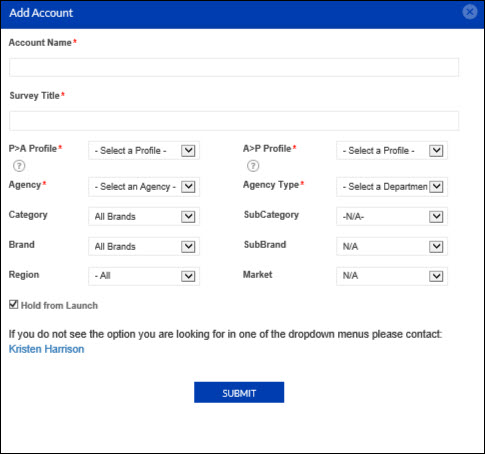This screenshot has height=454, width=485.
Task: Expand the SubCategory dropdown
Action: [392, 217]
